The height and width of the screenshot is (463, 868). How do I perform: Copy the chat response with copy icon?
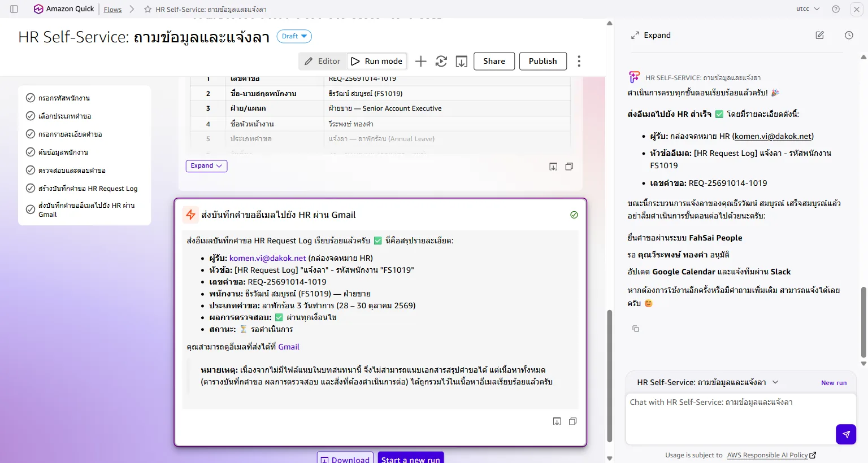(x=636, y=329)
